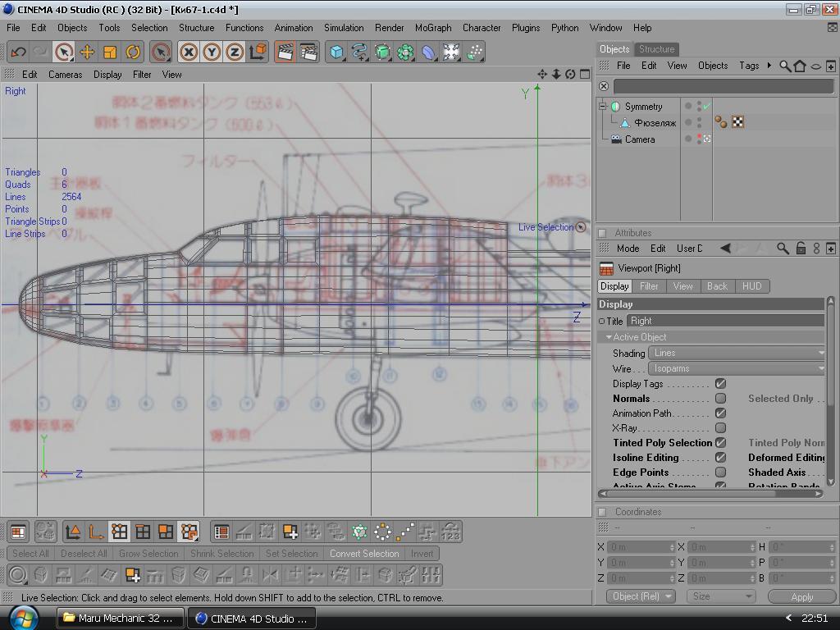Switch to the Structure manager tab
This screenshot has width=840, height=630.
click(x=656, y=49)
